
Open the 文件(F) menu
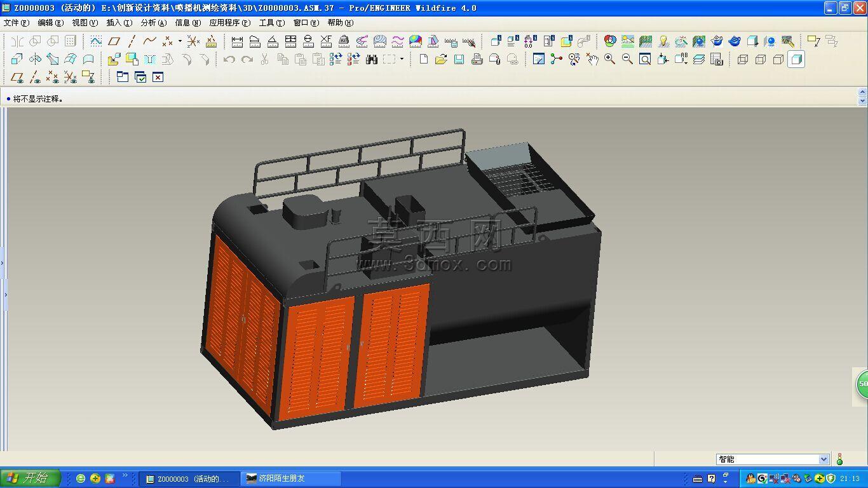(16, 23)
